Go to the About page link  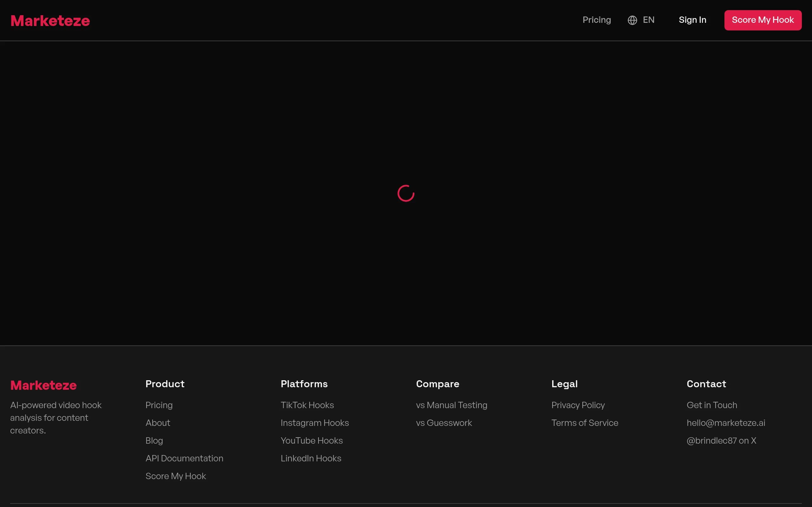[158, 423]
